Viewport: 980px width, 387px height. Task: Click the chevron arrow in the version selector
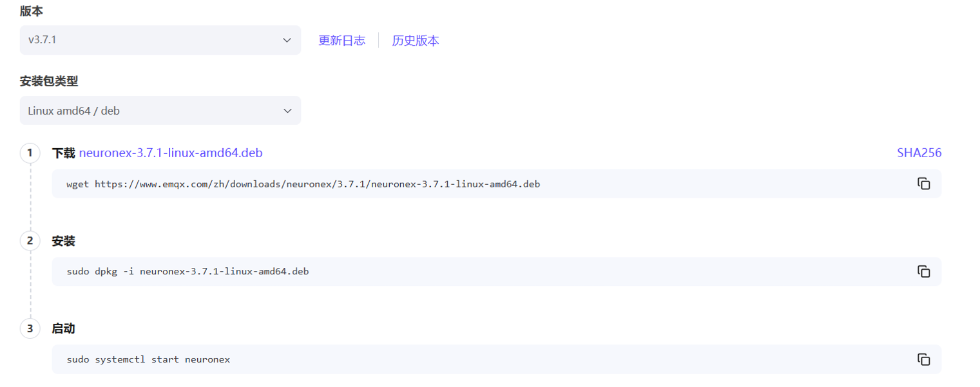pyautogui.click(x=287, y=40)
